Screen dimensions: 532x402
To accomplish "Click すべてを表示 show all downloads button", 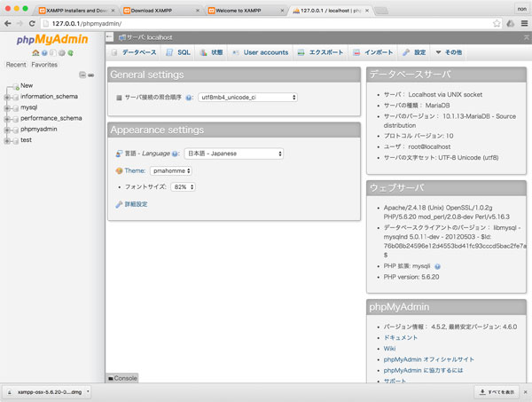I will tap(497, 392).
